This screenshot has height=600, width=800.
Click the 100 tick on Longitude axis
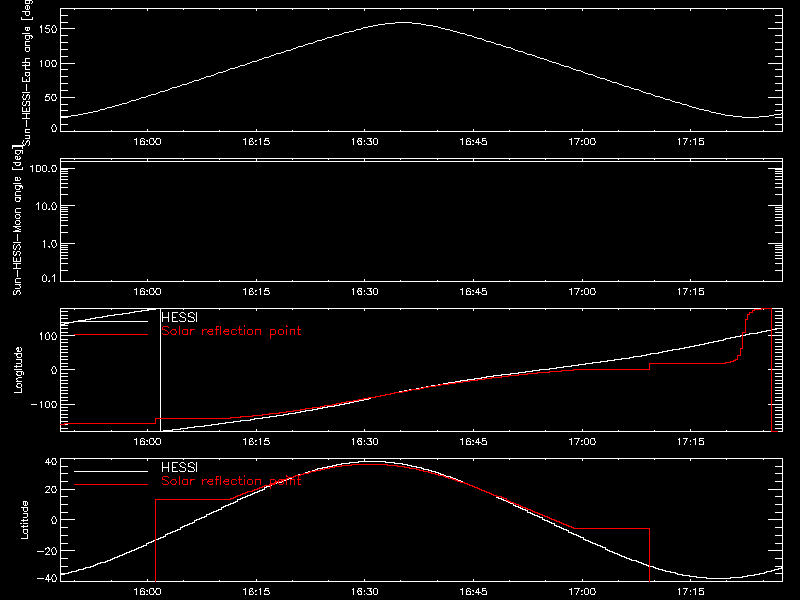(x=48, y=336)
